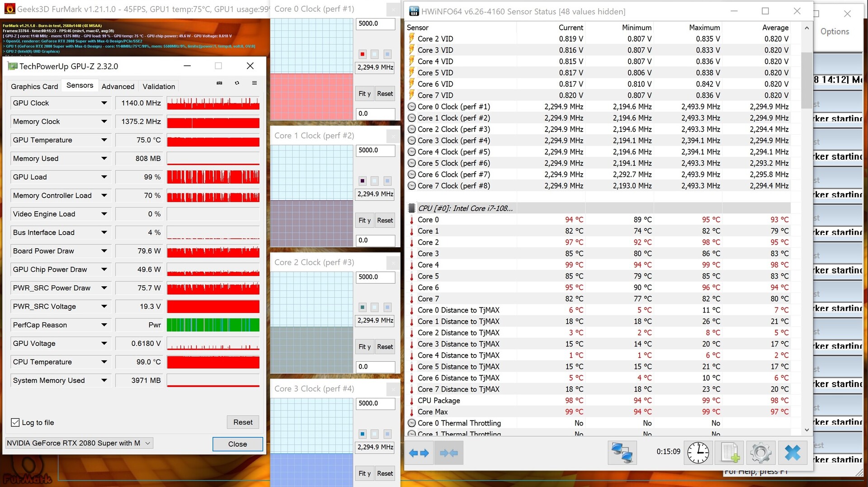Image resolution: width=868 pixels, height=487 pixels.
Task: Click Reset in Core 2 Clock window
Action: pos(385,347)
